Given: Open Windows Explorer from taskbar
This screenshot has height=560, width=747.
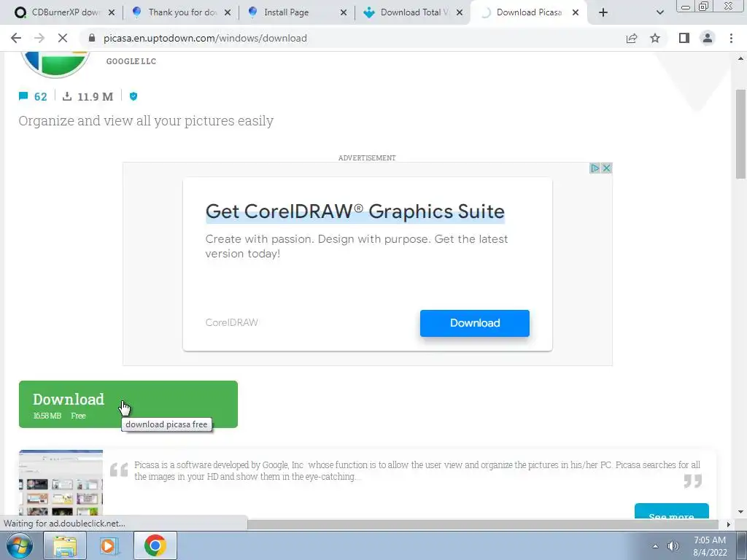Looking at the screenshot, I should pyautogui.click(x=65, y=545).
